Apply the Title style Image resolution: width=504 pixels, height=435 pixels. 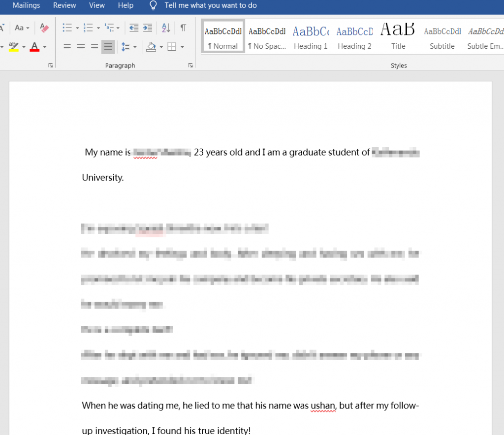point(398,38)
